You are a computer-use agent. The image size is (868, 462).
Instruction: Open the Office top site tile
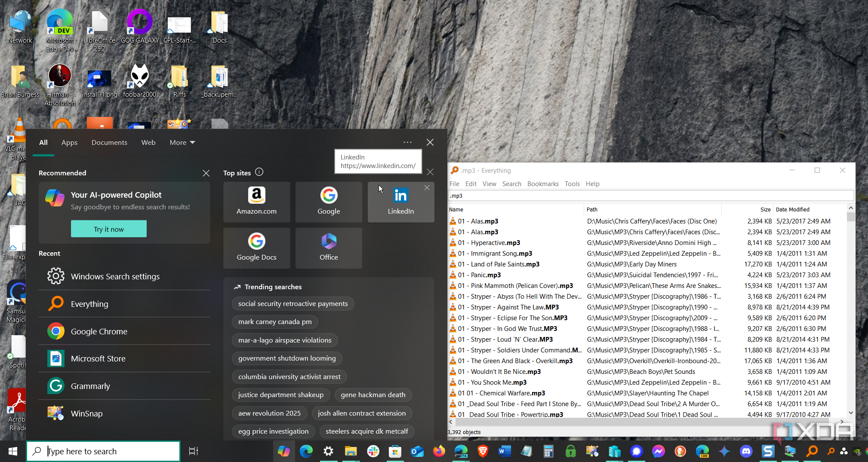pyautogui.click(x=329, y=248)
